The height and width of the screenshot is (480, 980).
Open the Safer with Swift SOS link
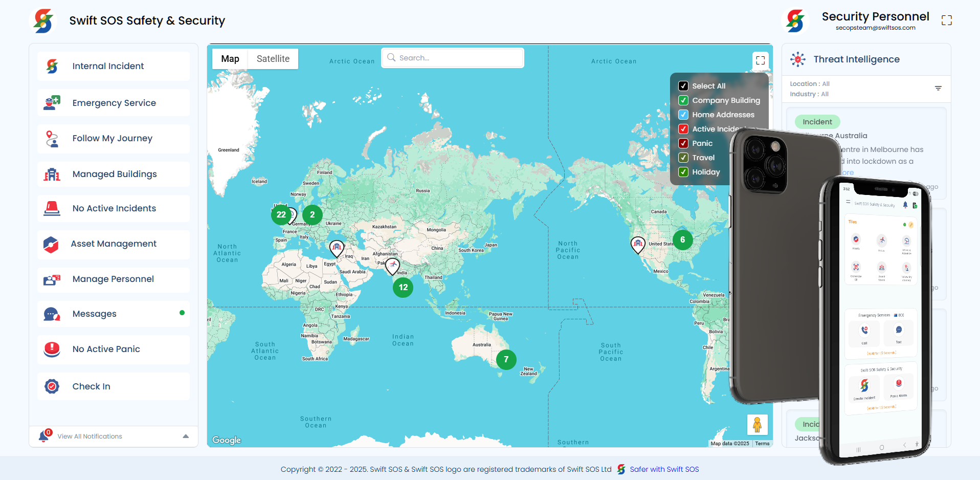click(x=664, y=469)
